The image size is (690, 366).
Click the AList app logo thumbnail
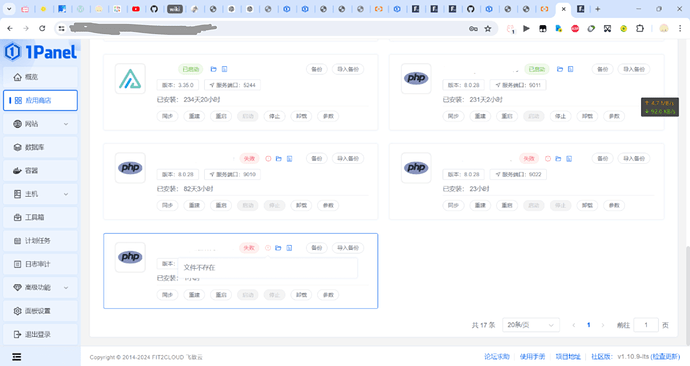point(130,79)
